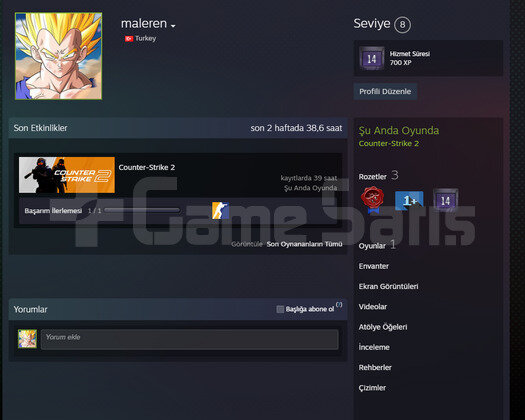The height and width of the screenshot is (420, 525).
Task: Click the red seal community badge
Action: 372,200
